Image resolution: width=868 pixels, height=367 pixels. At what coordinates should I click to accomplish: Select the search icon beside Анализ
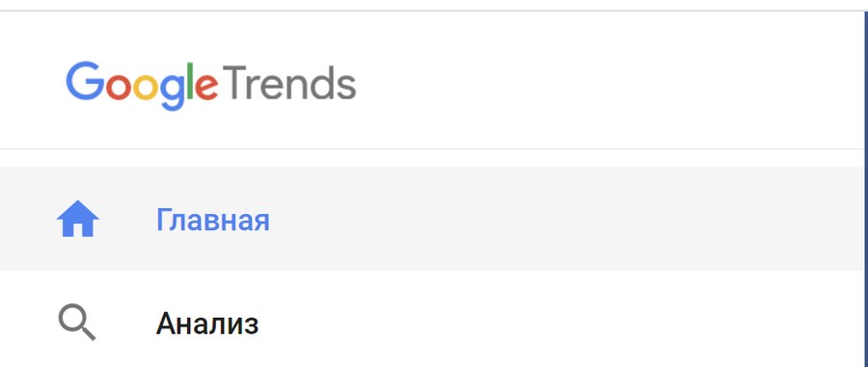(77, 324)
